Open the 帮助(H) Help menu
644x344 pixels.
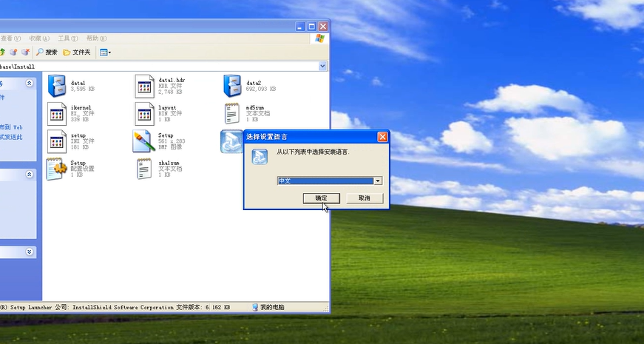96,38
